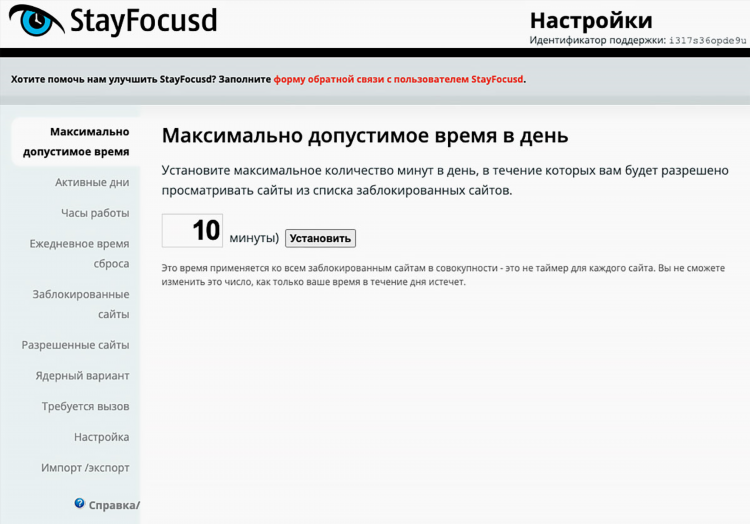This screenshot has width=750, height=524.
Task: Open the Максимально допустимое время tab
Action: 76,142
